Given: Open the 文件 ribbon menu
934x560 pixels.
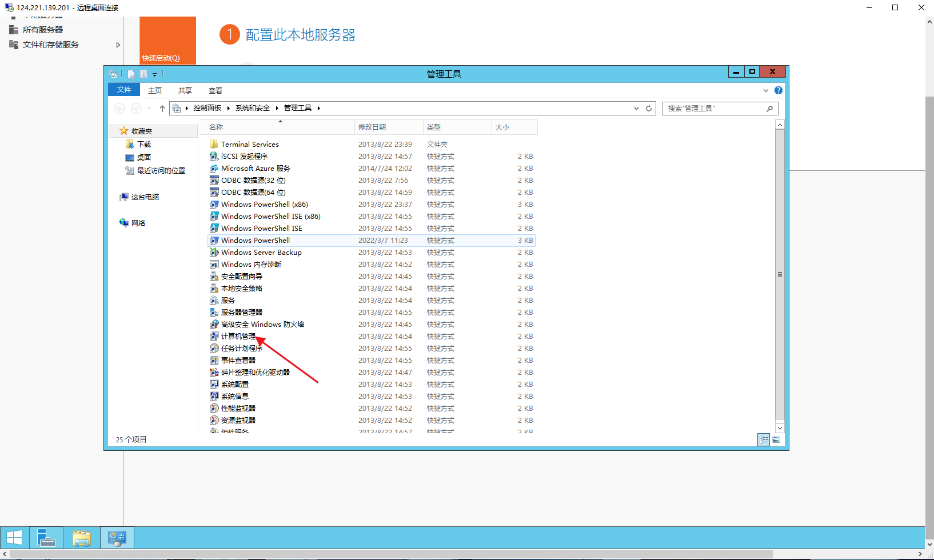Looking at the screenshot, I should 124,90.
